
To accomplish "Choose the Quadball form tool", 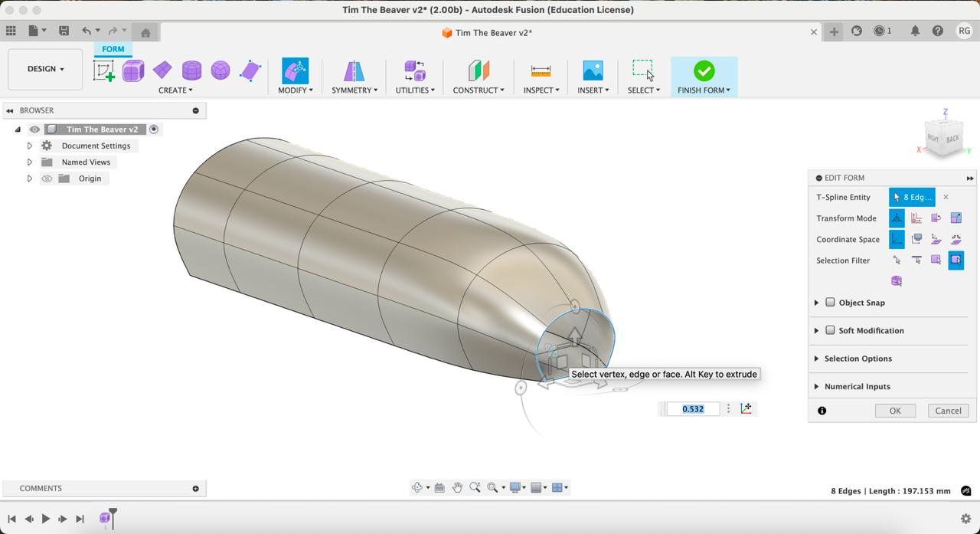I will (x=220, y=71).
